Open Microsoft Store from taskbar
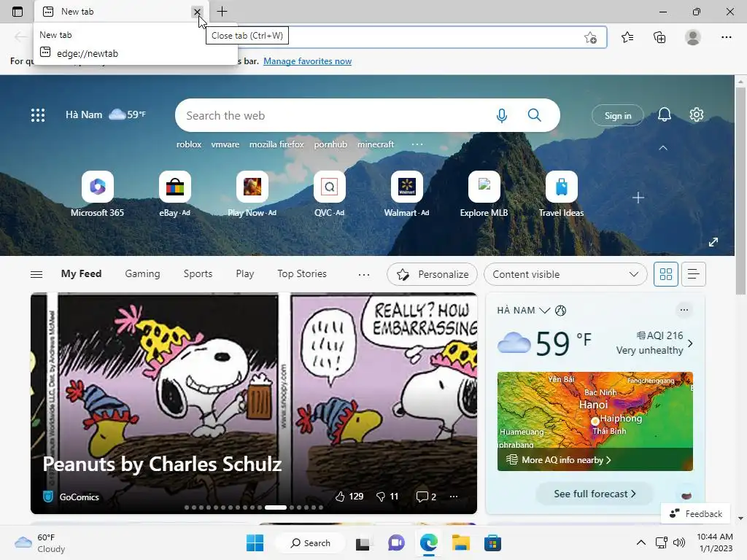The image size is (747, 560). pos(492,542)
